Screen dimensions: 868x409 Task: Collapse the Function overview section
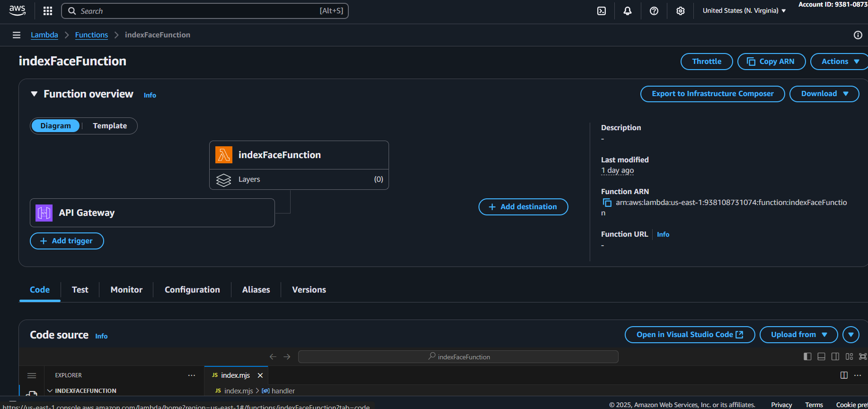click(34, 94)
